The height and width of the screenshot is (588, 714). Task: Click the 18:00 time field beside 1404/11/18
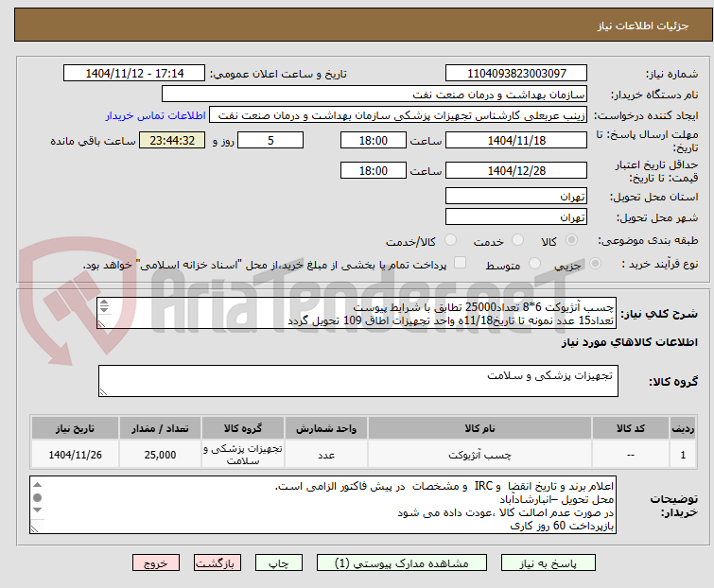tap(373, 140)
